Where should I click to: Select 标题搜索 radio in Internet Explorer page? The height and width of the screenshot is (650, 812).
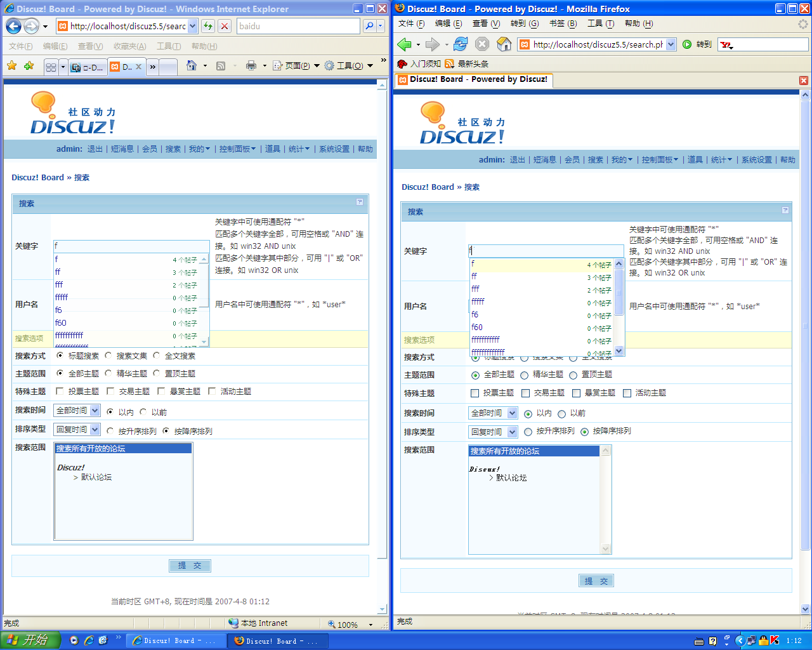pos(60,355)
